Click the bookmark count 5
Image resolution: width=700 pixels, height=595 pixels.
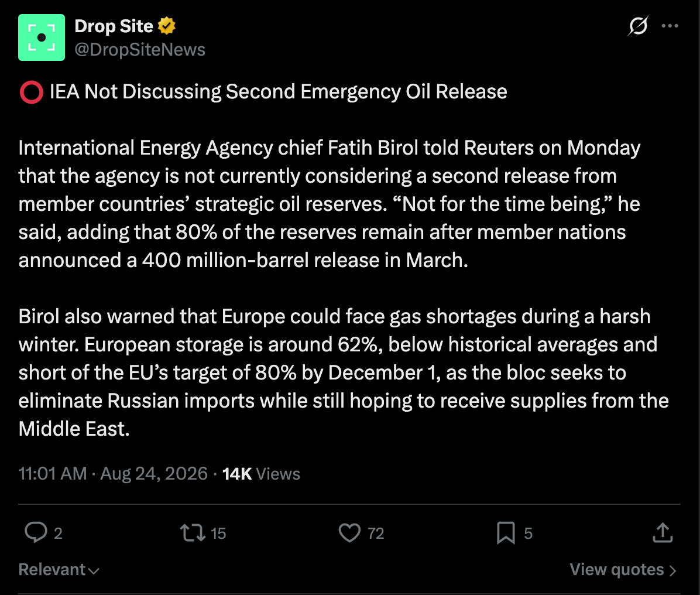pyautogui.click(x=528, y=534)
